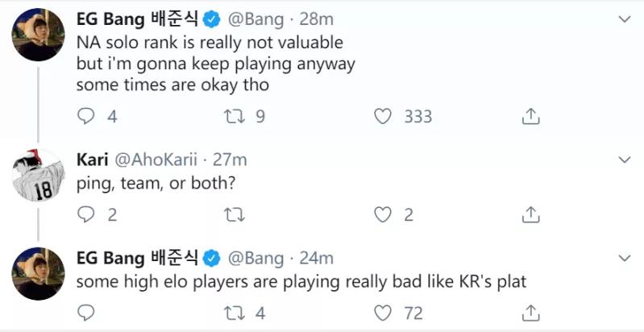Like Kari's ping, team, or both tweet
644x332 pixels.
(384, 214)
